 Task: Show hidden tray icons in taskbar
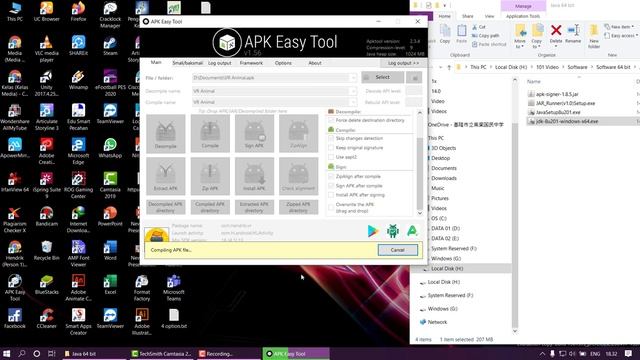pos(542,353)
